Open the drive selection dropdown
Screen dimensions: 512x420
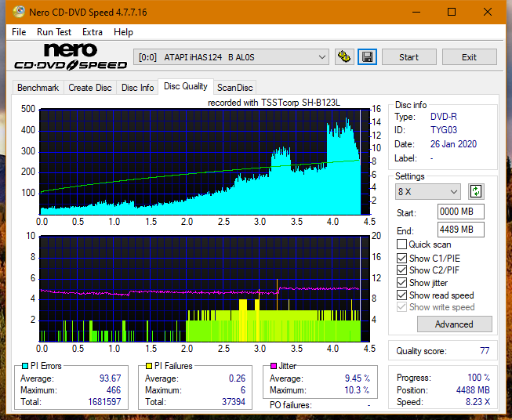(231, 57)
